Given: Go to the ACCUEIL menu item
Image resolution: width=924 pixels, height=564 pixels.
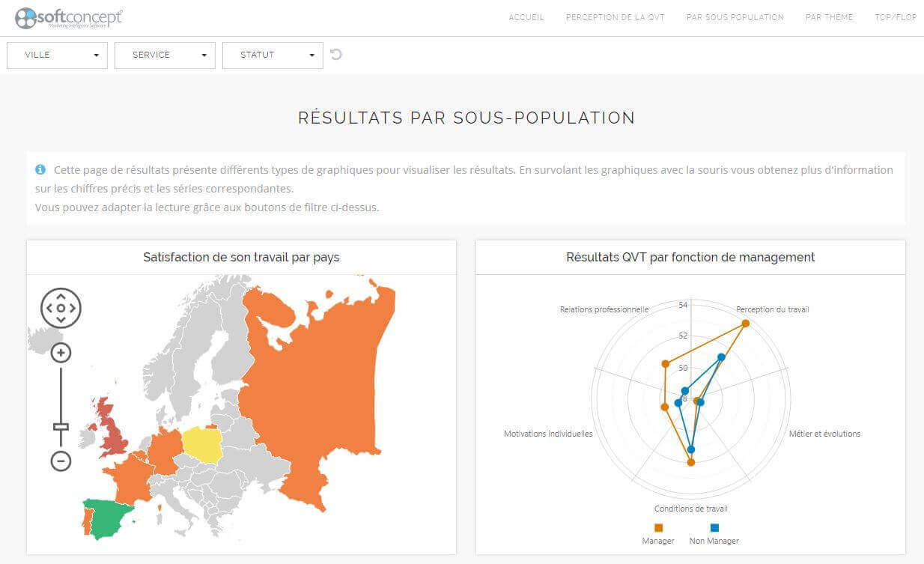Looking at the screenshot, I should (526, 17).
